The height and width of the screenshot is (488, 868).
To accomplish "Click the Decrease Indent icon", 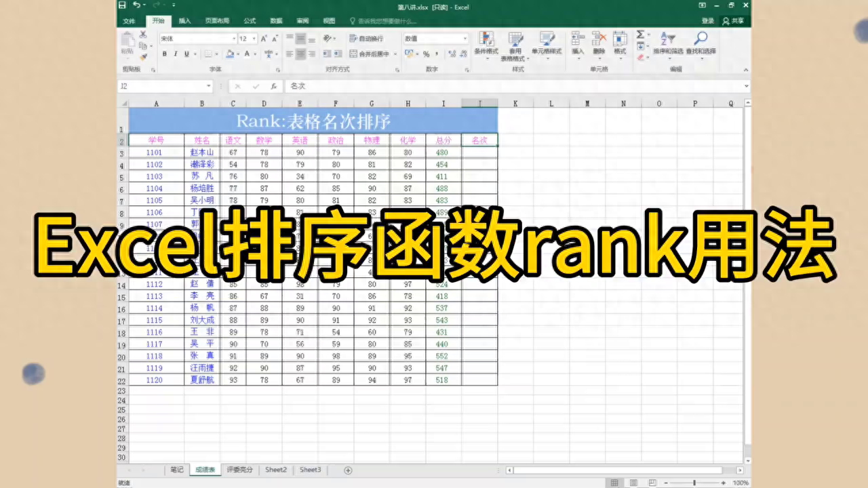I will [328, 54].
